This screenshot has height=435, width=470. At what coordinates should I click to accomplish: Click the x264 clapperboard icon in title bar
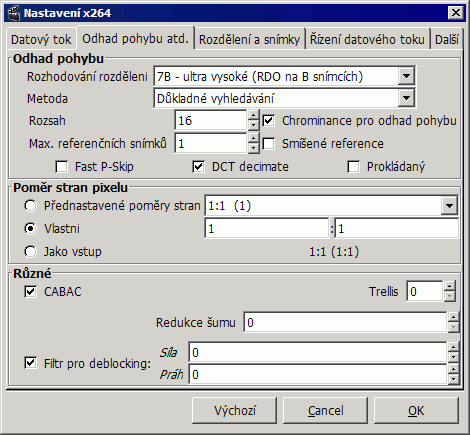click(14, 13)
